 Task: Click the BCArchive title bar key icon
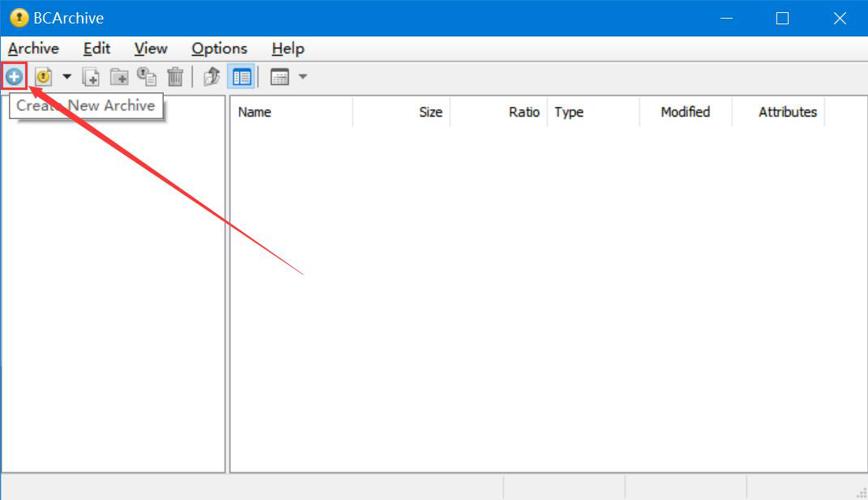(x=19, y=18)
